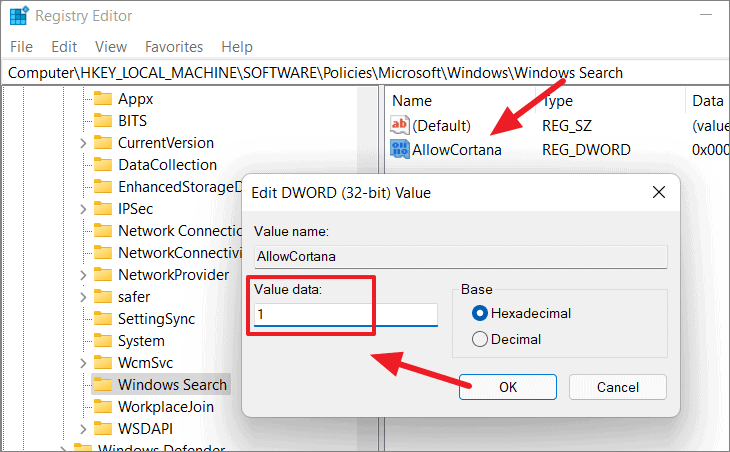Confirm the DWORD edit with OK
Screen dimensions: 730x452
pos(507,387)
